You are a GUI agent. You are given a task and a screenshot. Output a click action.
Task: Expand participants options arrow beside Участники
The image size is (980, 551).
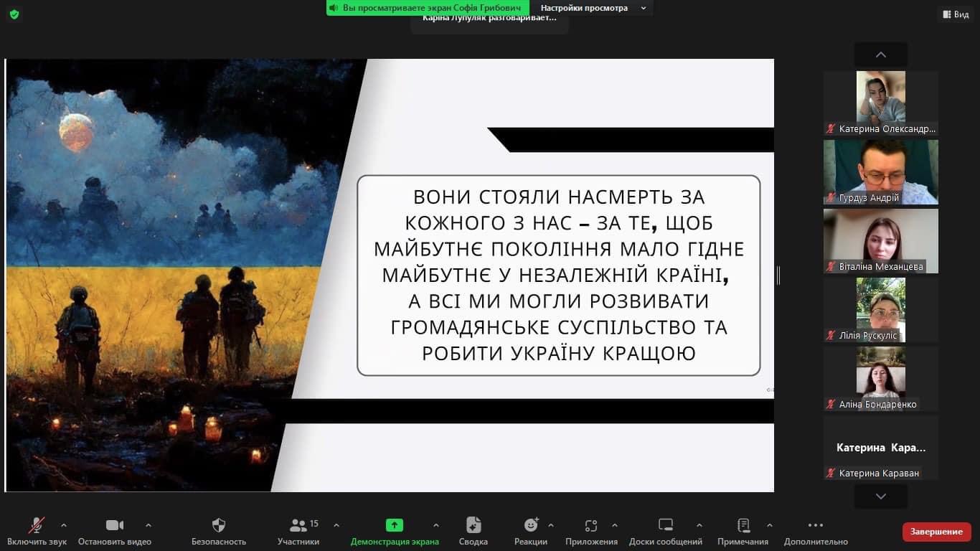click(336, 525)
